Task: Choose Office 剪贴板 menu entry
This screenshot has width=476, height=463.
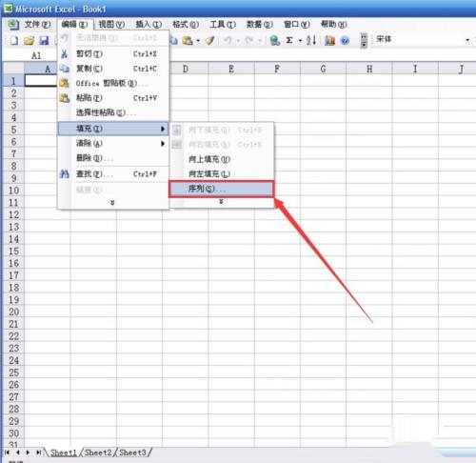Action: coord(113,83)
